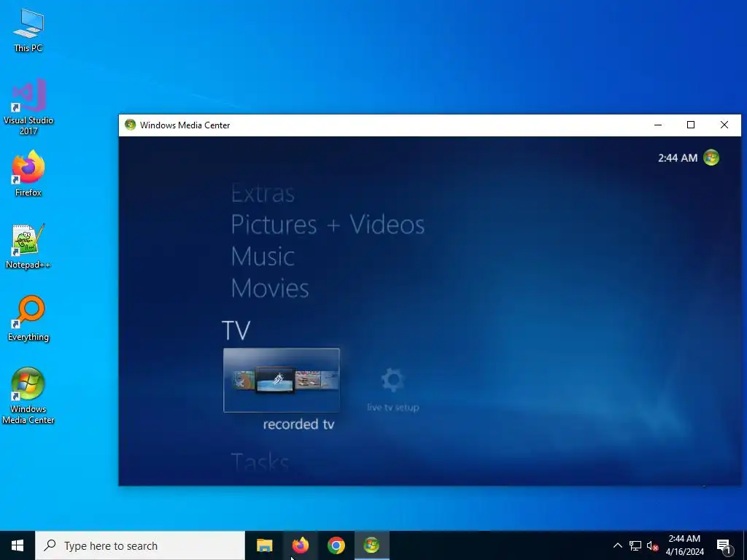Select Firefox desktop shortcut
Screen dimensions: 747x560
point(28,174)
